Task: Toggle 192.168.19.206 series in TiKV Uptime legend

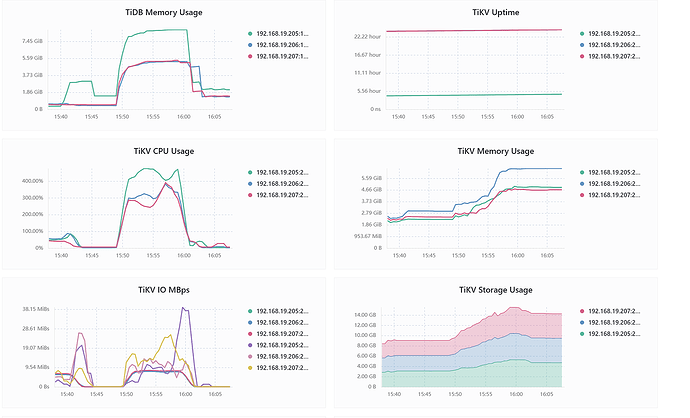Action: click(x=610, y=45)
